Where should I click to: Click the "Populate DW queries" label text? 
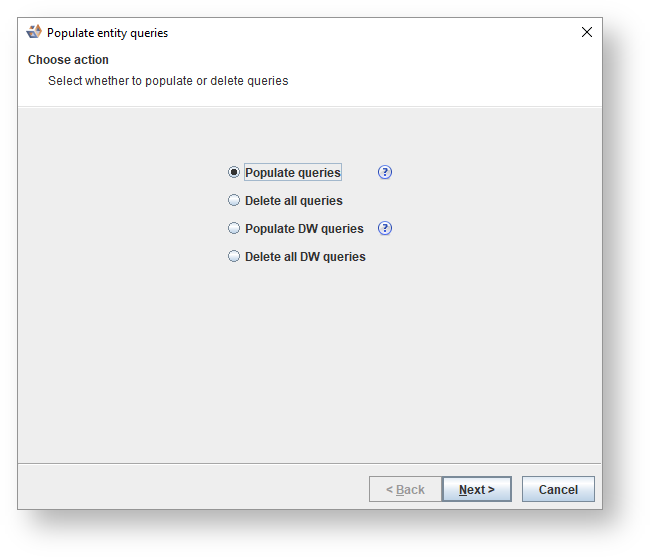304,229
